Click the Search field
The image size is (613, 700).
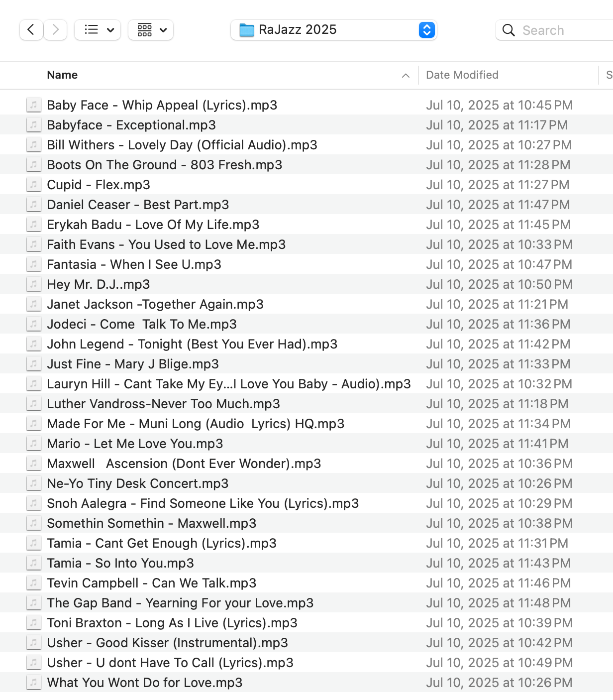[x=555, y=30]
